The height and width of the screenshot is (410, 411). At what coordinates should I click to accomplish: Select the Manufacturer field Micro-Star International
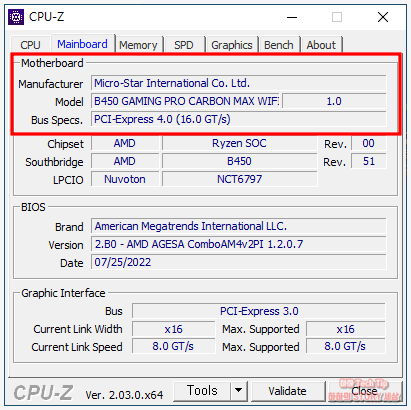(239, 83)
